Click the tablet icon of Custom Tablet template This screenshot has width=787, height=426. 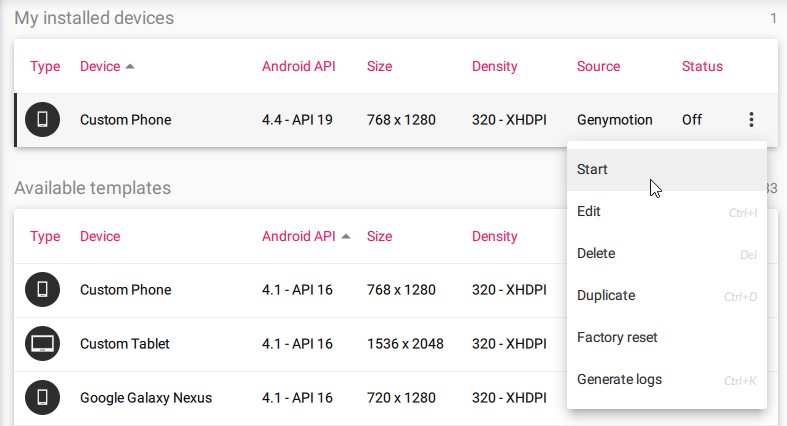pyautogui.click(x=43, y=344)
